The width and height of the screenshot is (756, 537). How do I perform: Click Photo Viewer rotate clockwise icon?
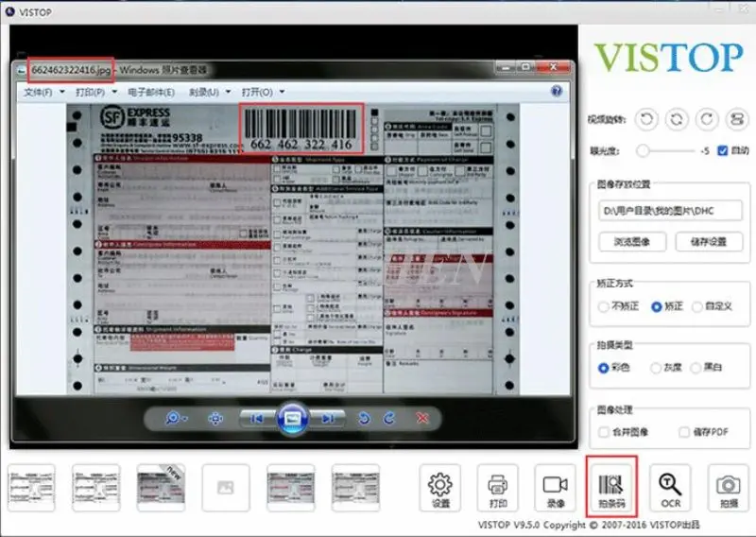tap(389, 418)
